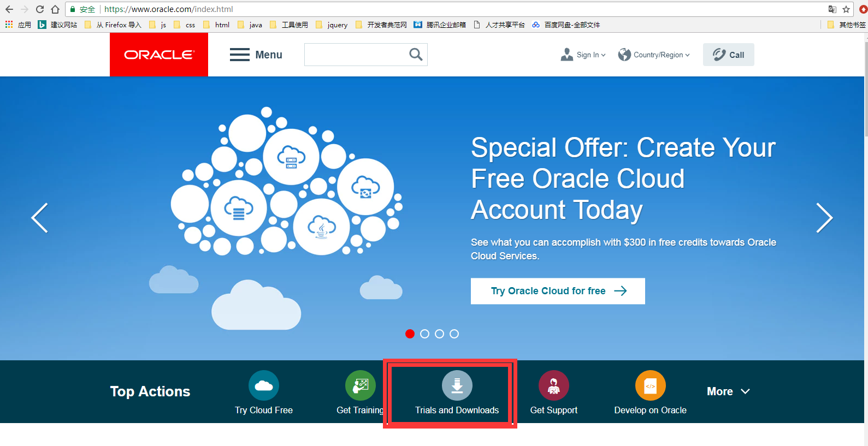
Task: Open the java bookmark folder
Action: tap(250, 25)
